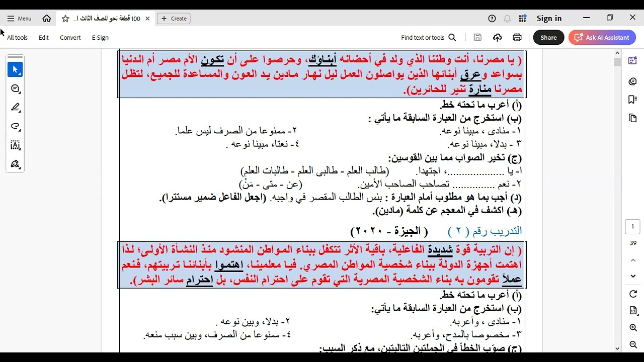This screenshot has height=362, width=644.
Task: Open the Page thumbnails panel icon
Action: click(633, 118)
